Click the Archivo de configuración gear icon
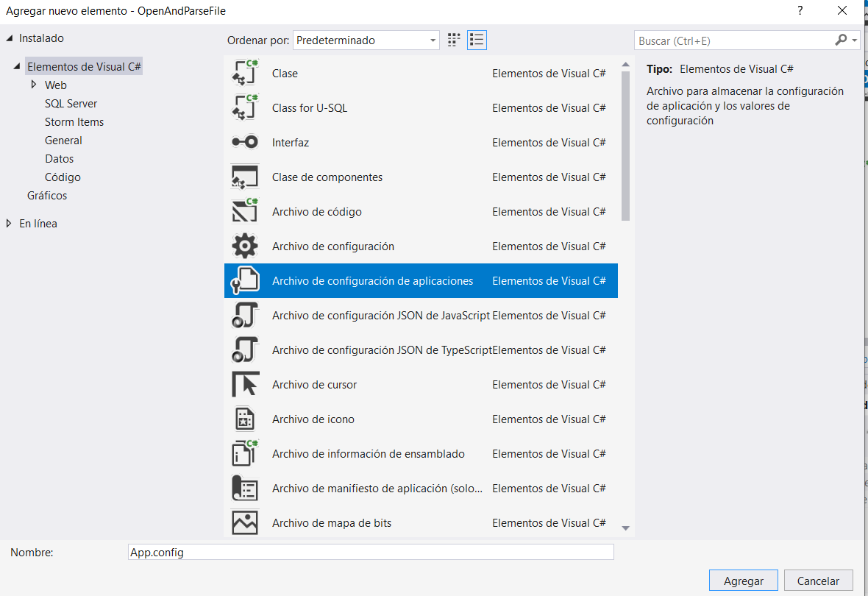This screenshot has height=596, width=868. click(245, 246)
